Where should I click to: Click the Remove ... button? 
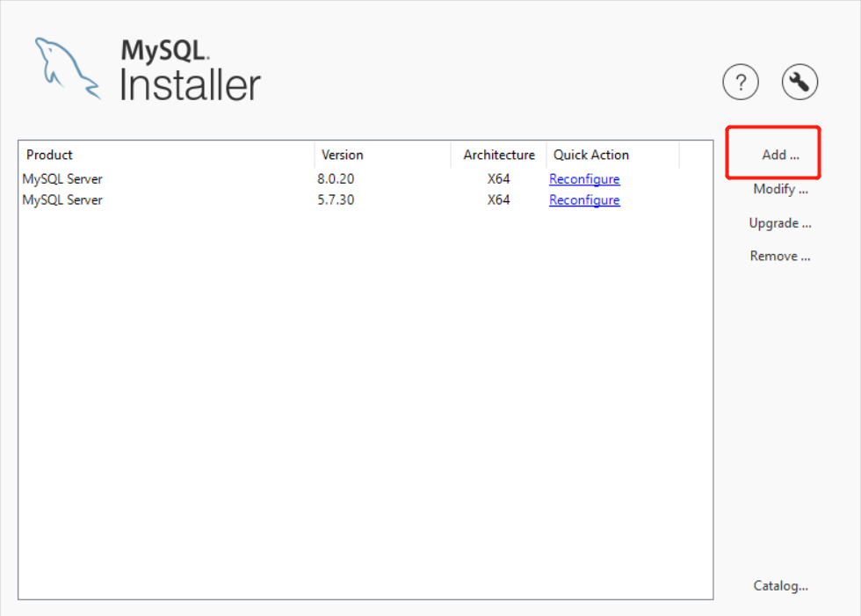pos(780,257)
